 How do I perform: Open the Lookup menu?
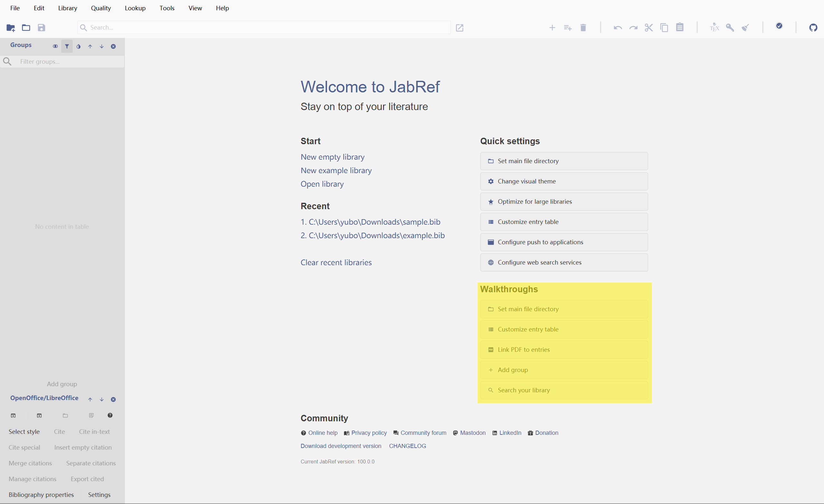tap(135, 8)
